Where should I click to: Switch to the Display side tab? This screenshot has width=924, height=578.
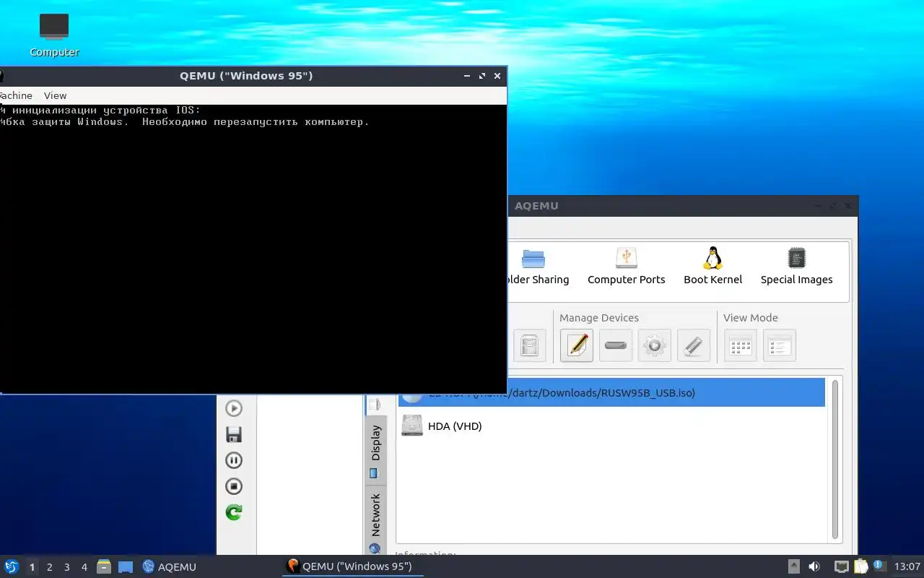point(375,449)
